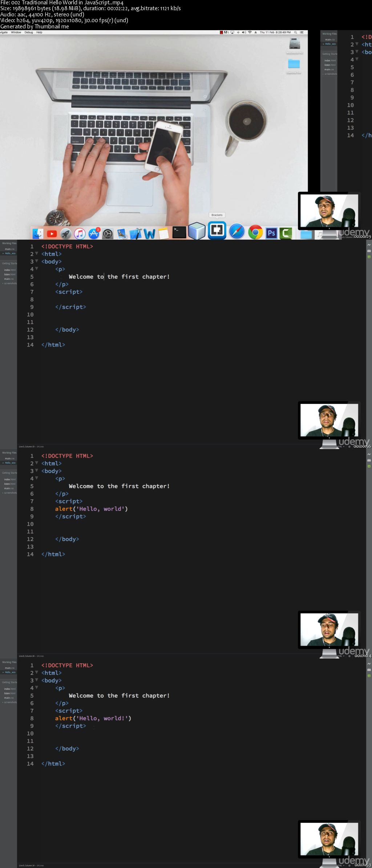Expand screenshots folder in 00:01:53 frame sidebar
372x868 pixels.
[10, 702]
